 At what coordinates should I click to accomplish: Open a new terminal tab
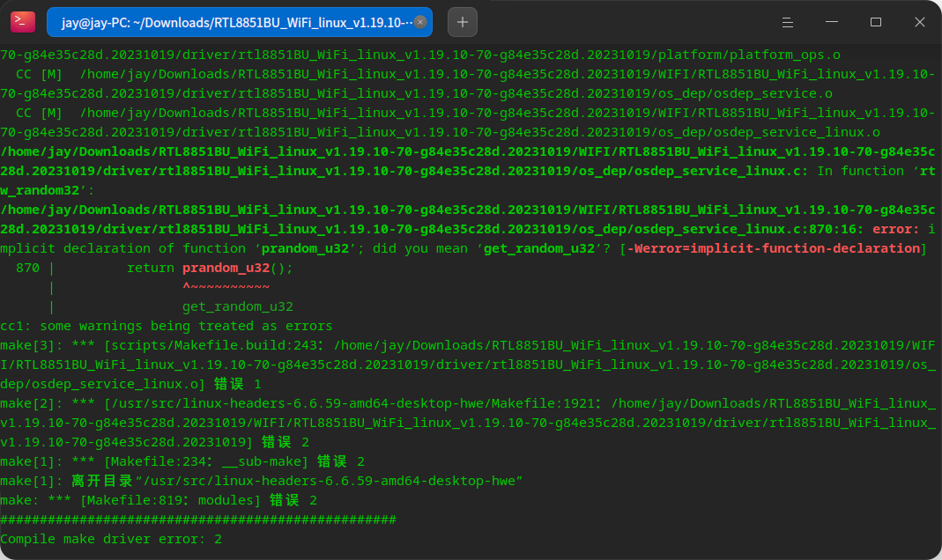(x=463, y=22)
